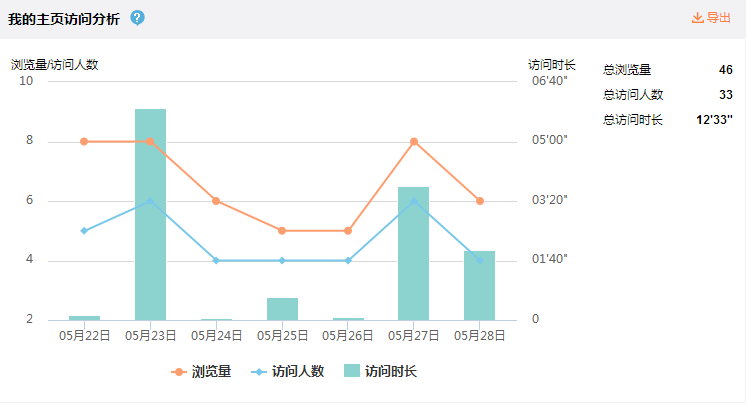Click the 05月24日 axis label
746x405 pixels.
(x=216, y=336)
